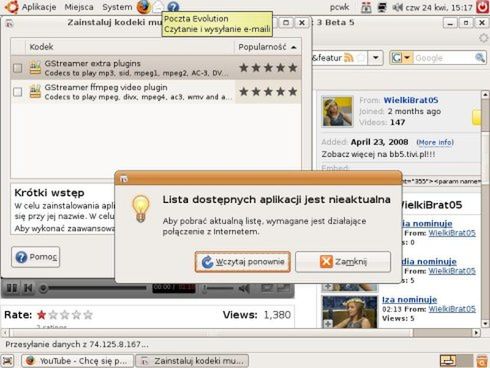Open the address bar history dropdown
490x368 pixels.
(x=376, y=58)
